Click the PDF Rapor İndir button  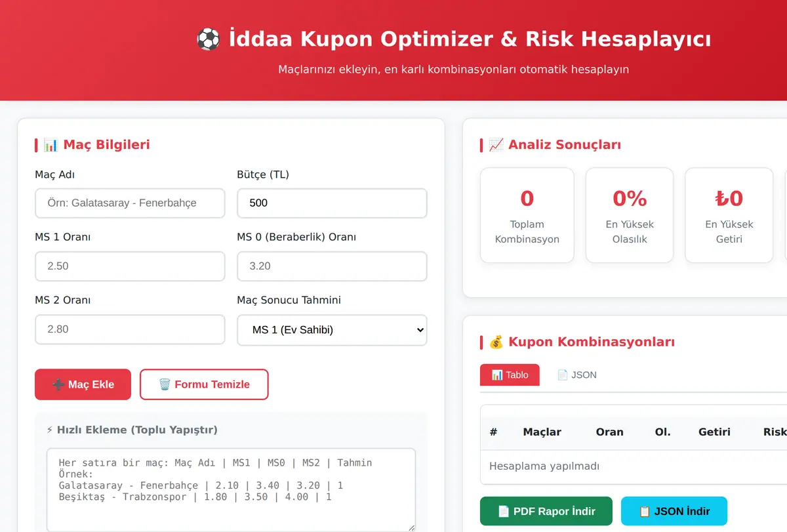pos(546,511)
